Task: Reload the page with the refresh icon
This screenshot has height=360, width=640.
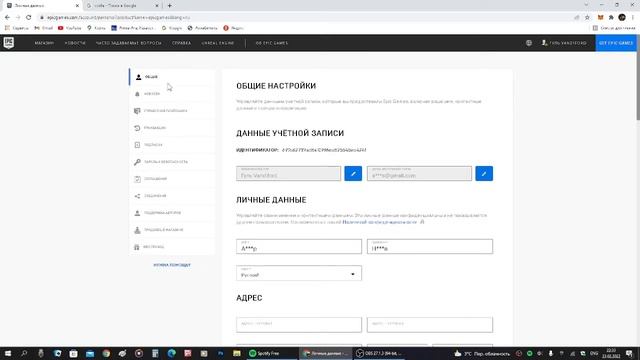Action: click(x=29, y=18)
